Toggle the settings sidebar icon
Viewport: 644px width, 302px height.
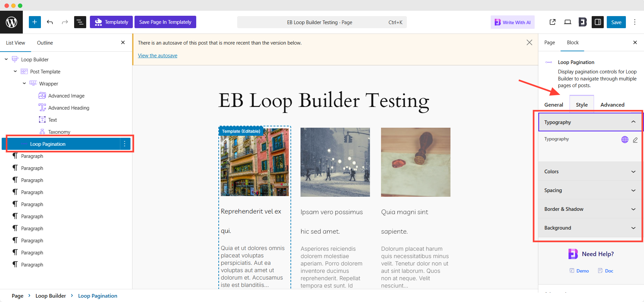[x=598, y=22]
